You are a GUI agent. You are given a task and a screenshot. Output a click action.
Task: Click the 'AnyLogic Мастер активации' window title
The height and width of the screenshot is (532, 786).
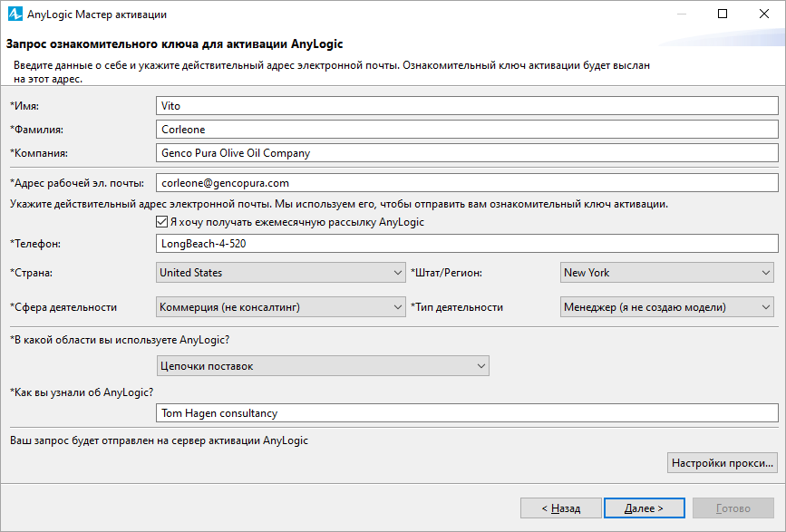point(97,15)
